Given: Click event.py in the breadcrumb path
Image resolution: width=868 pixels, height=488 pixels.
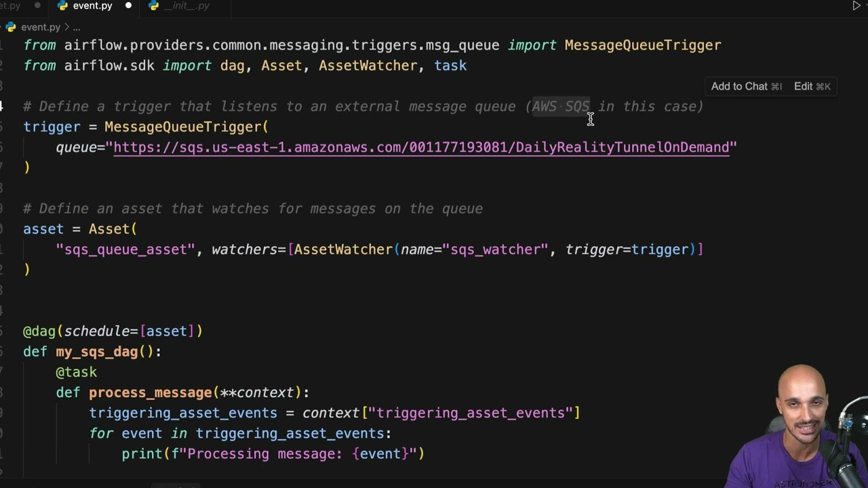Looking at the screenshot, I should (x=41, y=27).
